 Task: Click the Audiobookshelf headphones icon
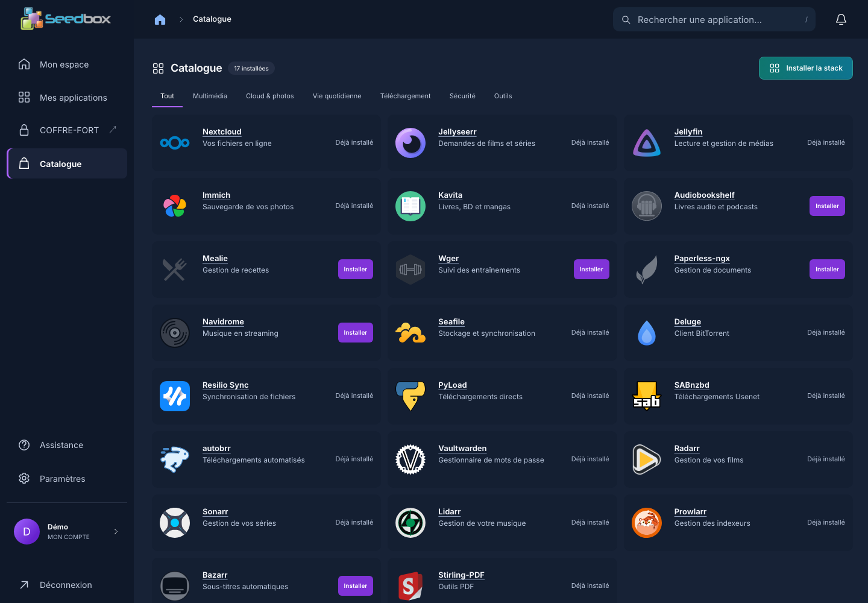point(647,206)
